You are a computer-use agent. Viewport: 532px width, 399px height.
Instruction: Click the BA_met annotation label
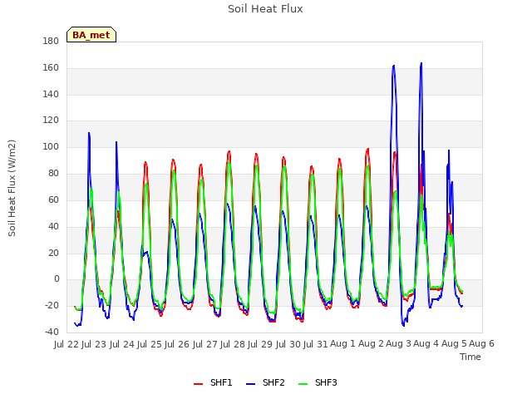coord(91,35)
